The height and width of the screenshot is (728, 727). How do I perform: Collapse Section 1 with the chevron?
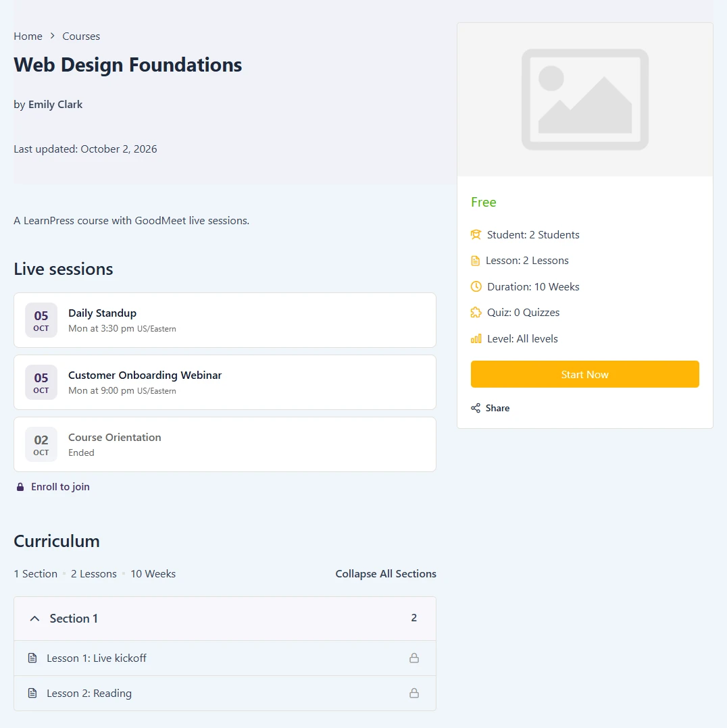(x=34, y=619)
